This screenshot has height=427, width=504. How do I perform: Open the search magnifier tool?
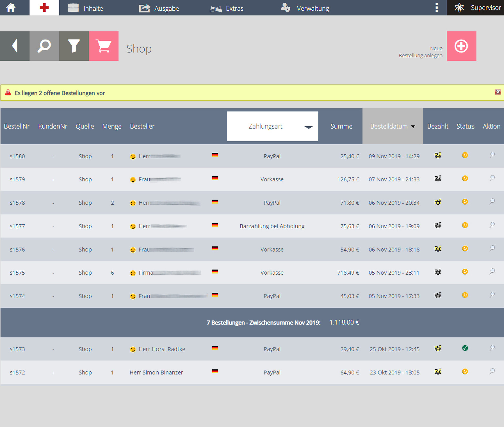click(x=44, y=46)
